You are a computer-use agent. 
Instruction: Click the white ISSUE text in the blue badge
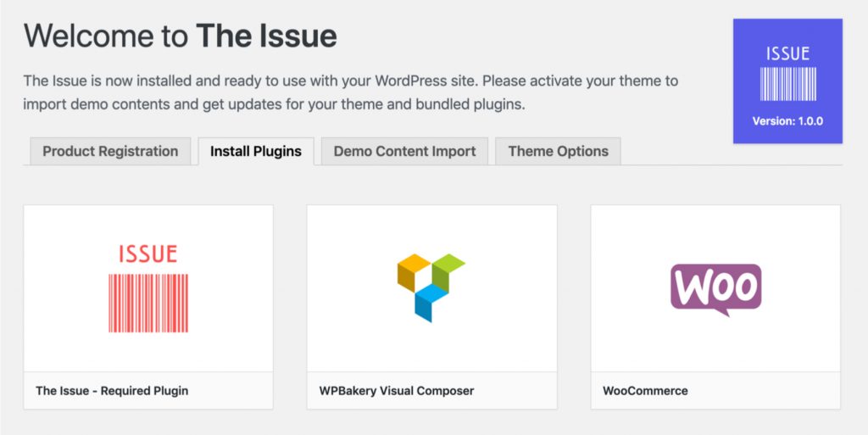[x=787, y=53]
